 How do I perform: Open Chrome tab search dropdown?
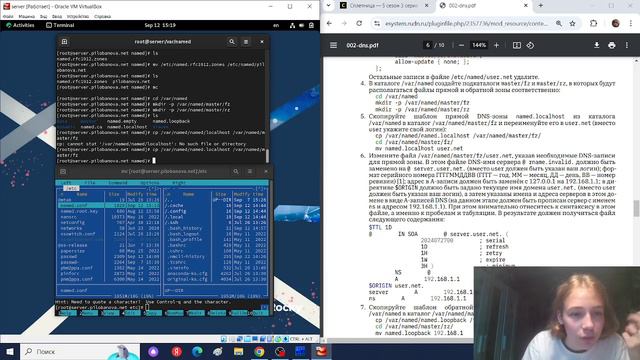tap(329, 6)
